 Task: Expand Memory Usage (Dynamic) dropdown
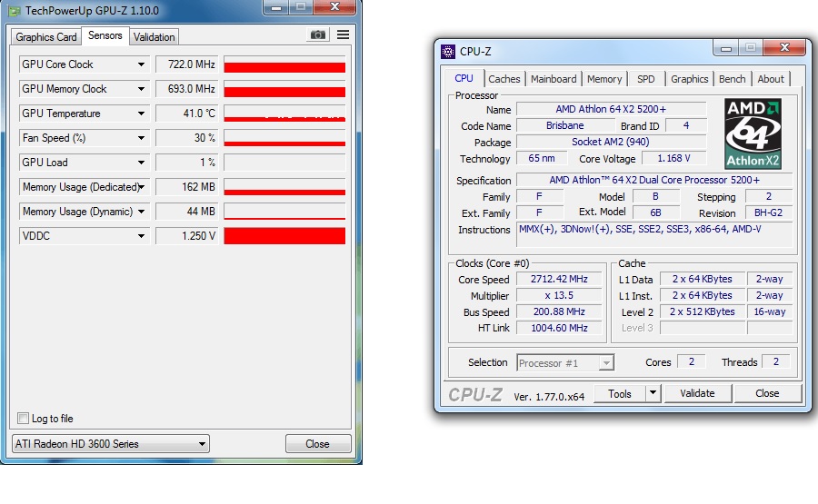point(141,212)
